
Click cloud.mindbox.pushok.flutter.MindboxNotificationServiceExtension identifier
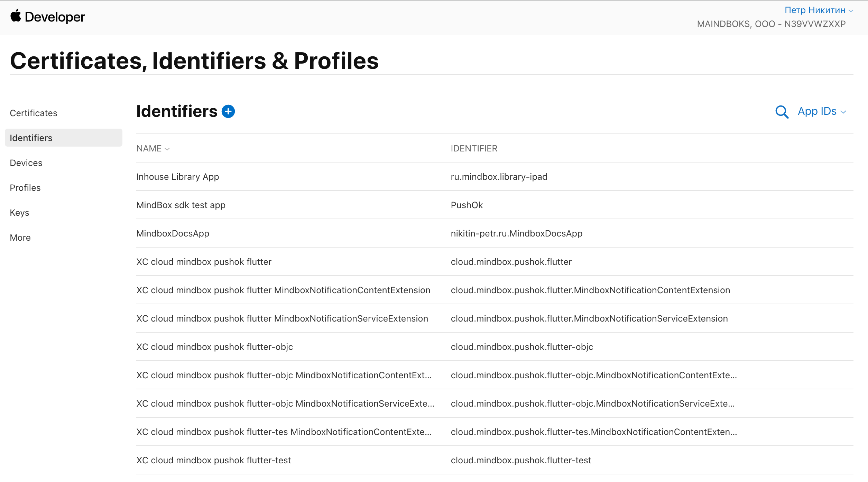[589, 318]
